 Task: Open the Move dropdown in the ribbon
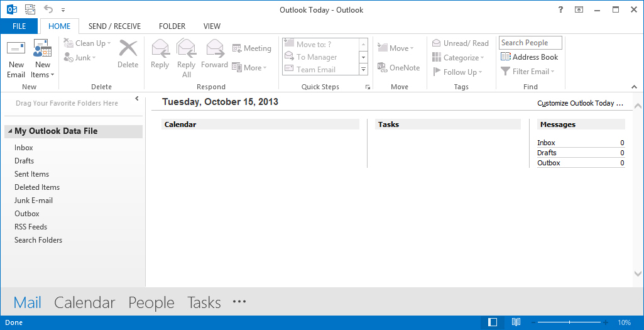(396, 48)
